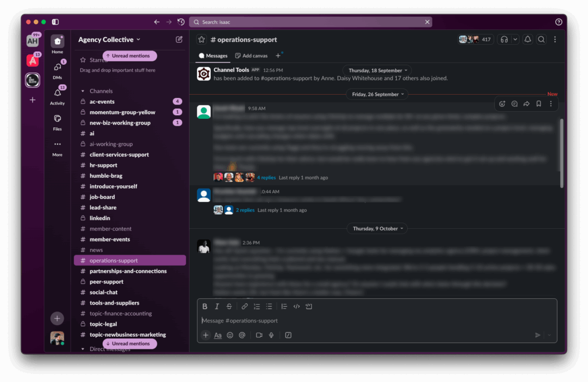Viewport: 588px width, 382px height.
Task: Open the compose new message pencil icon
Action: [179, 39]
